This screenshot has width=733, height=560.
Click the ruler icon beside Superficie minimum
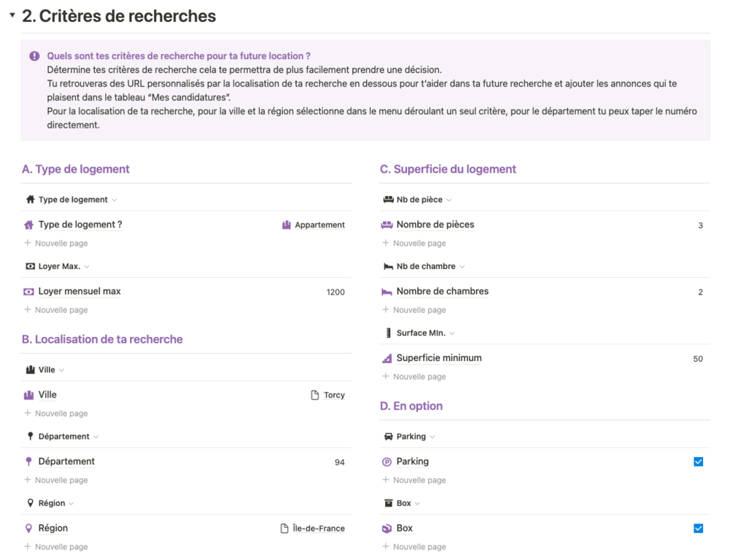pos(387,359)
